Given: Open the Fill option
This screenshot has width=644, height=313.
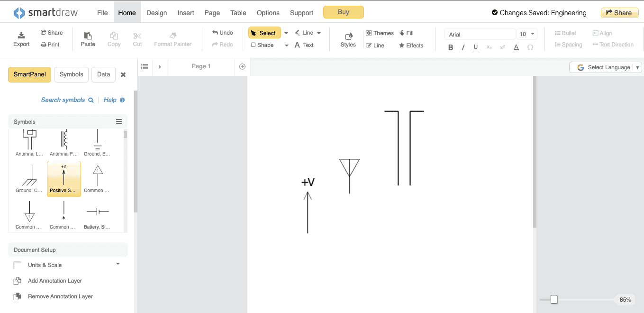Looking at the screenshot, I should (407, 33).
